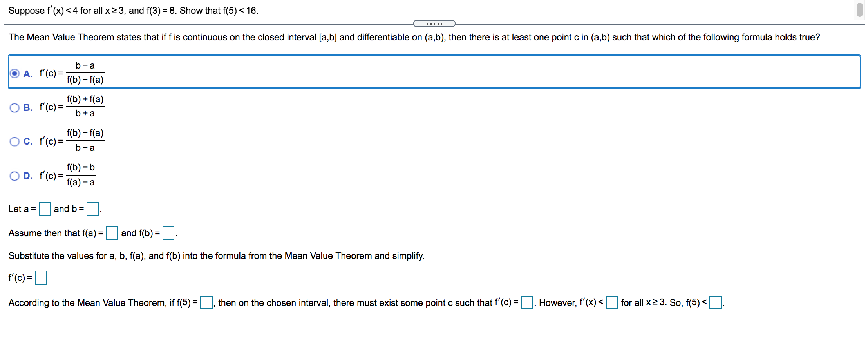The height and width of the screenshot is (342, 868).
Task: Click the box after 'if f(5) ='
Action: coord(206,302)
